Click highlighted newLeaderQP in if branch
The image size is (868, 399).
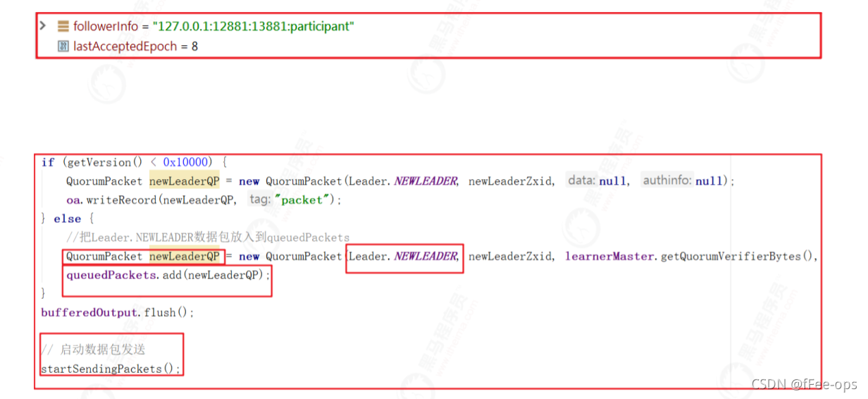185,181
